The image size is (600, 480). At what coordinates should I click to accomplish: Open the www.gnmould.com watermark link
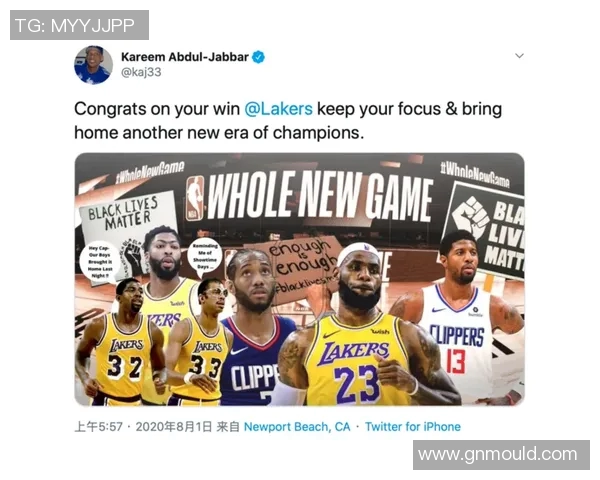click(x=501, y=455)
